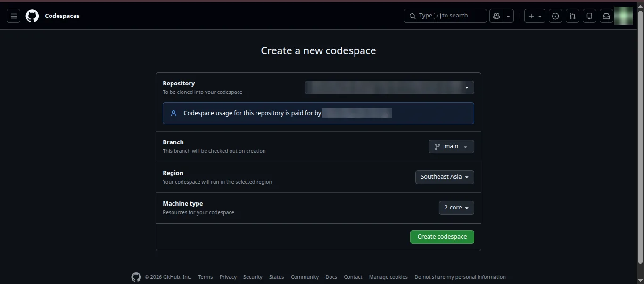Open the notifications inbox icon
This screenshot has width=644, height=284.
click(606, 16)
